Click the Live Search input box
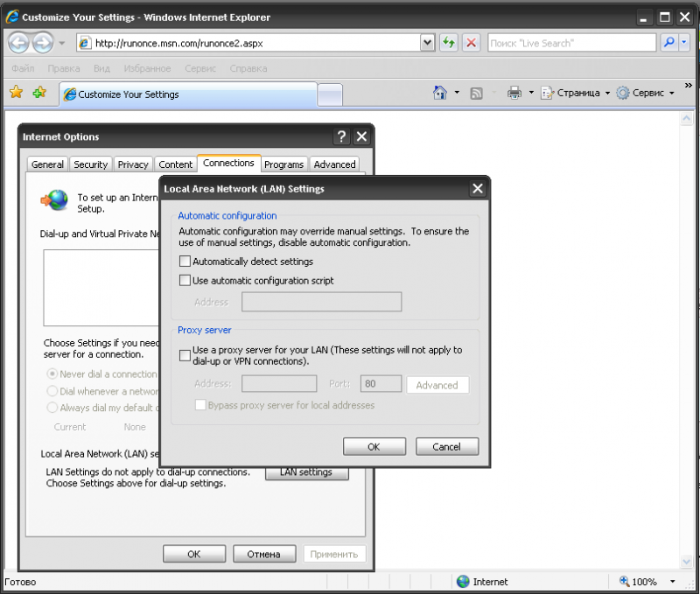700x594 pixels. tap(571, 43)
